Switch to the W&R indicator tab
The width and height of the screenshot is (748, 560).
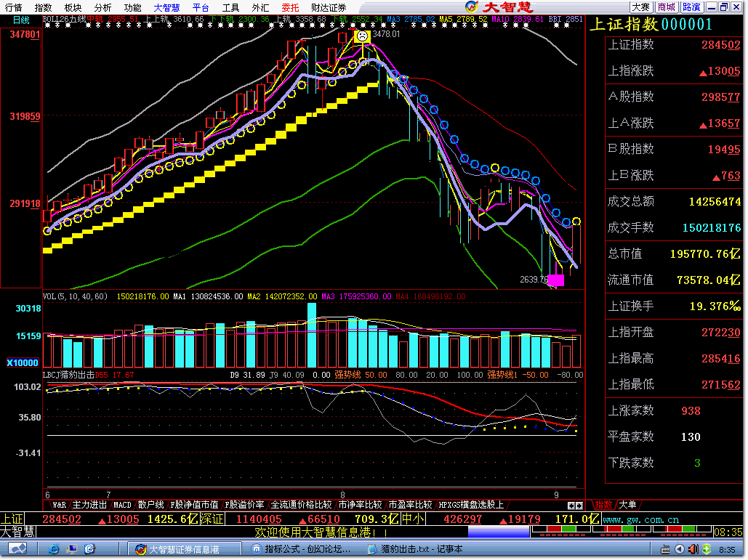coord(59,506)
